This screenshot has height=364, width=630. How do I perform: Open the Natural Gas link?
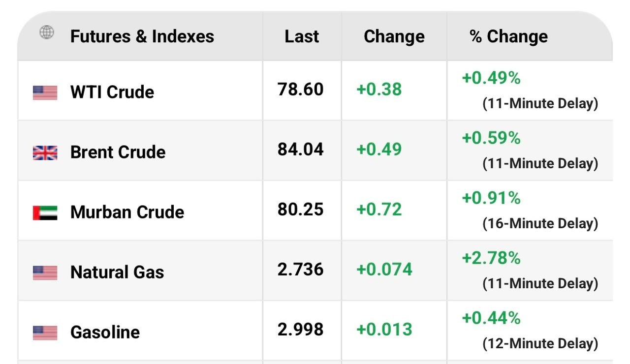117,272
